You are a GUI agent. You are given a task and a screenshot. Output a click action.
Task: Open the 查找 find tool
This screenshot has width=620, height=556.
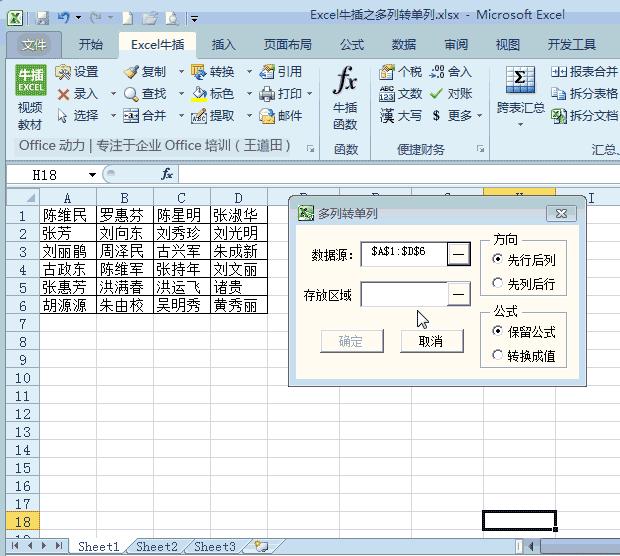coord(144,94)
